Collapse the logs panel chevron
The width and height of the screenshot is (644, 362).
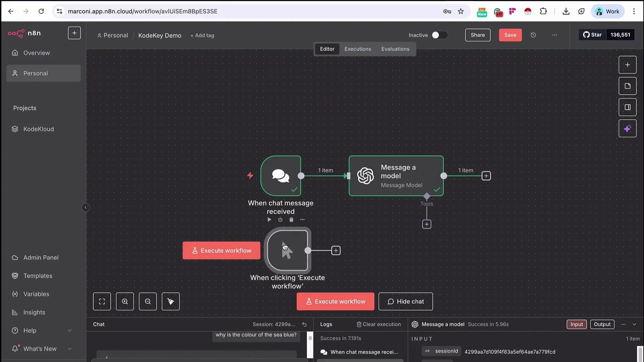634,324
